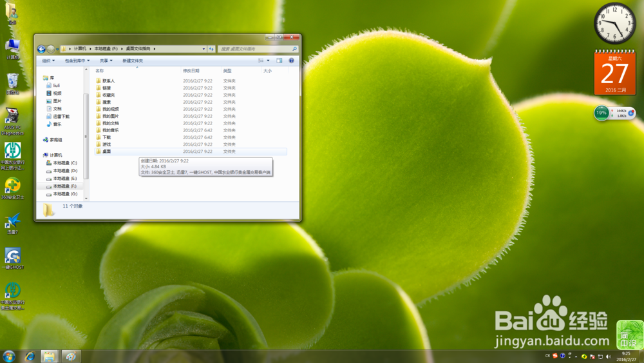The image size is (644, 363).
Task: Select the Recycle Bin desktop icon
Action: tap(12, 84)
